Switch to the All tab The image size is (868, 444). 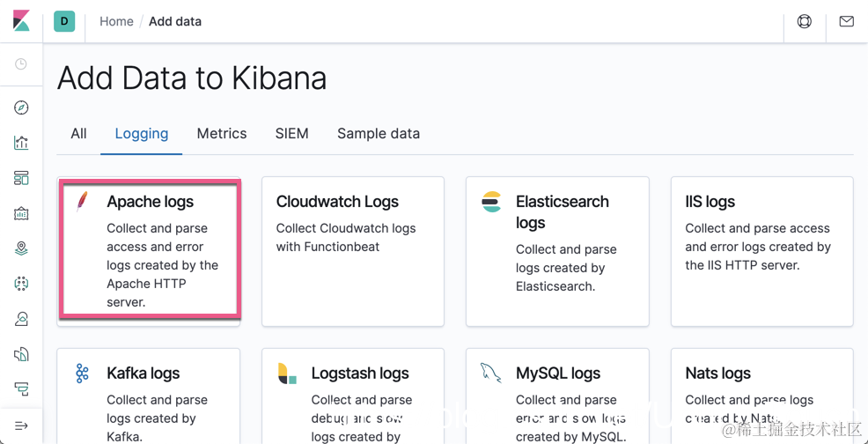point(78,134)
